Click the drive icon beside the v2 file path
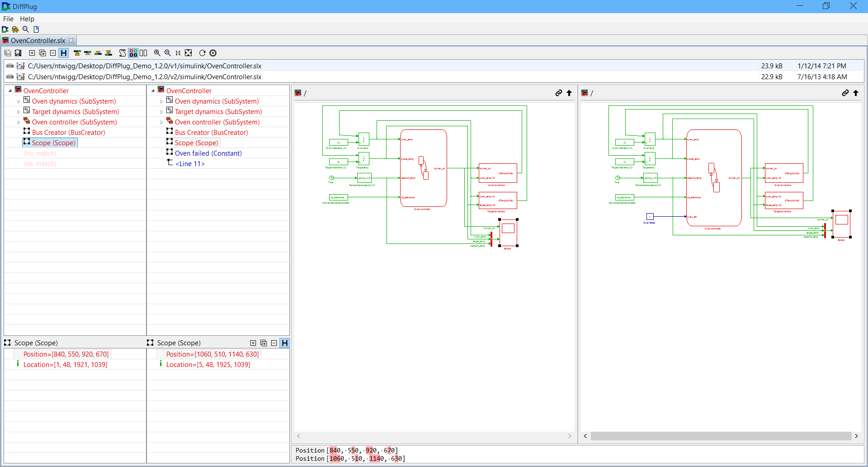Screen dimensions: 868x467 [9, 77]
